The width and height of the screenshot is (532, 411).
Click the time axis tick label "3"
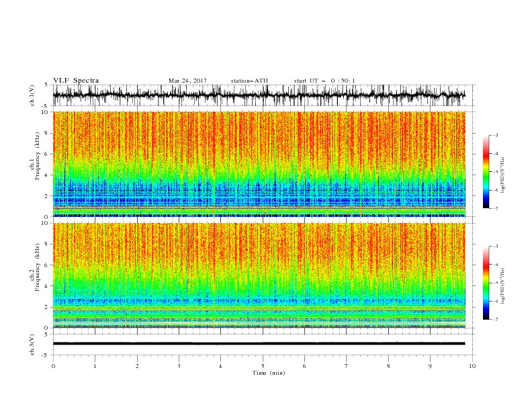pos(179,366)
